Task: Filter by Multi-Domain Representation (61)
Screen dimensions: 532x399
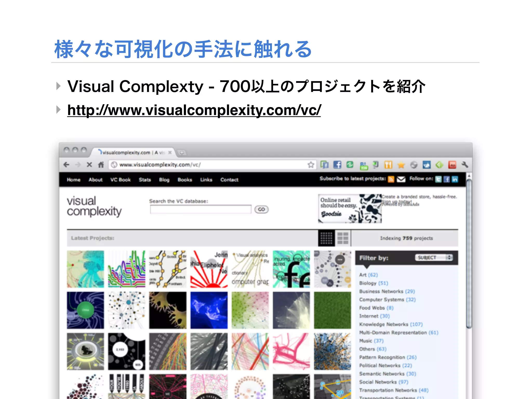Action: [x=399, y=332]
